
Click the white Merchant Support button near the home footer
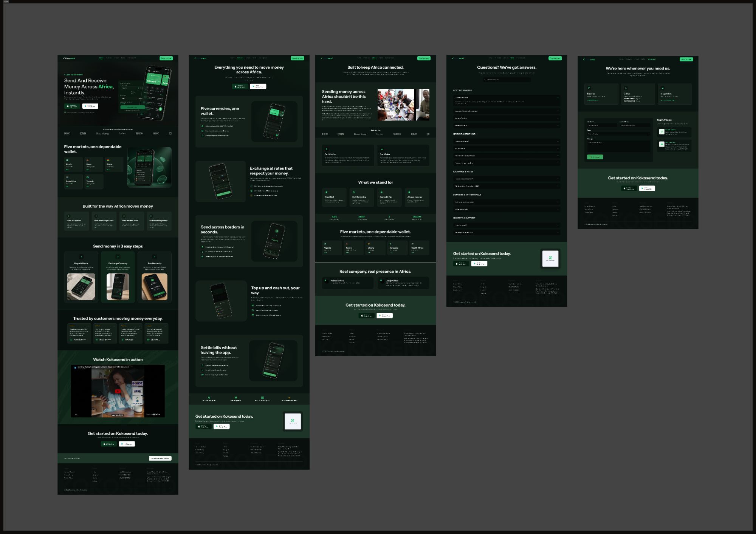[x=160, y=458]
